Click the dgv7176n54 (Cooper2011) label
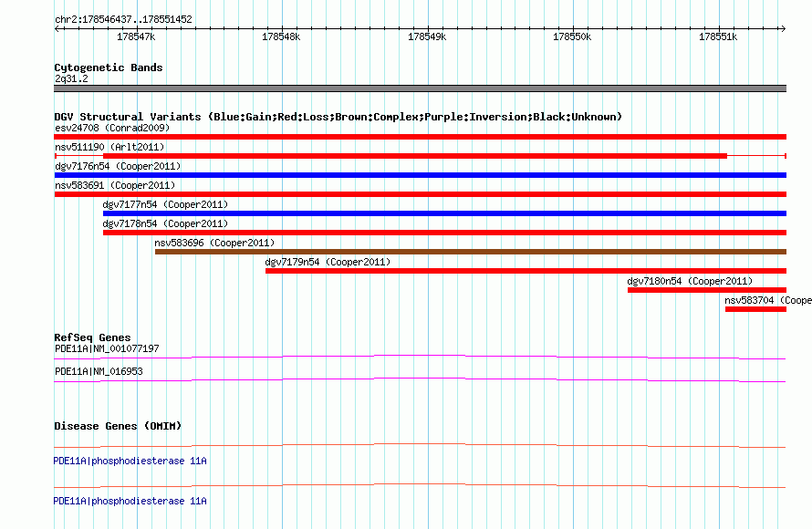 tap(118, 166)
